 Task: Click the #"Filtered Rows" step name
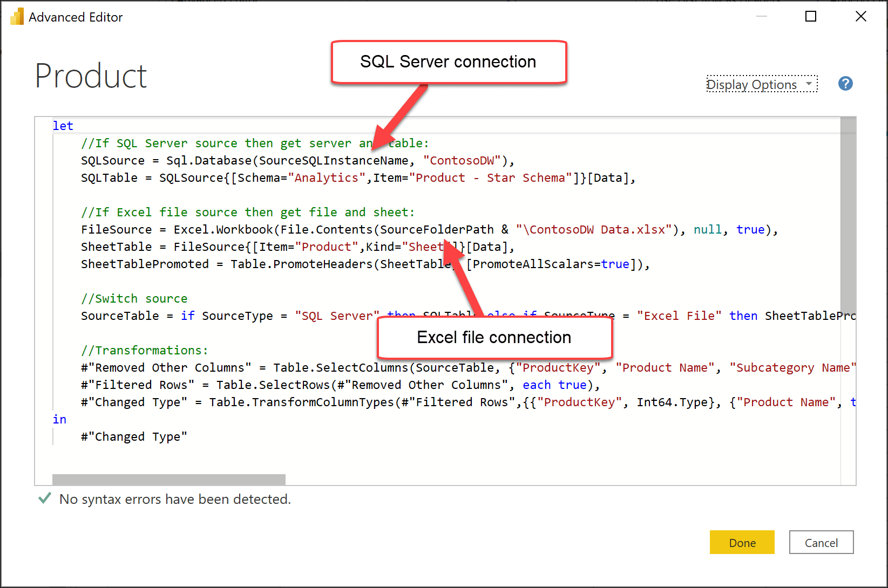(x=138, y=385)
